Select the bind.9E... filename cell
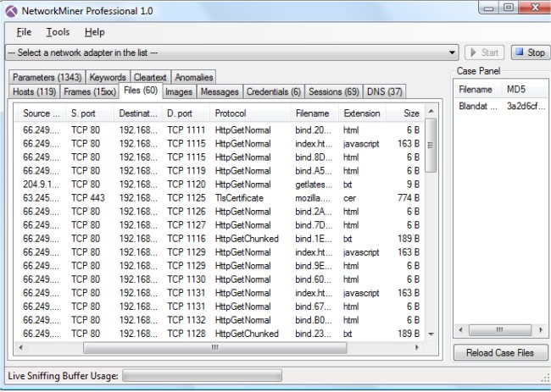Screen dimensions: 551x392 (x=314, y=266)
